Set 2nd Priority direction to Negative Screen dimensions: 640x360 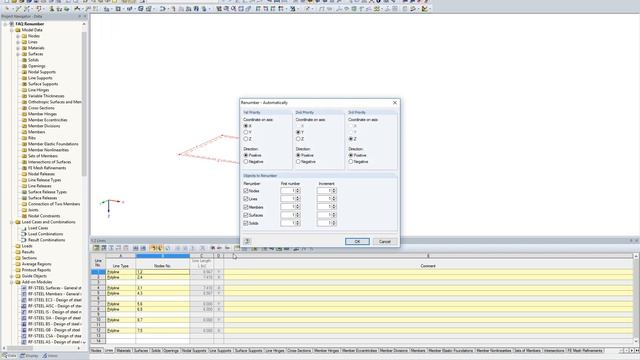tap(298, 162)
